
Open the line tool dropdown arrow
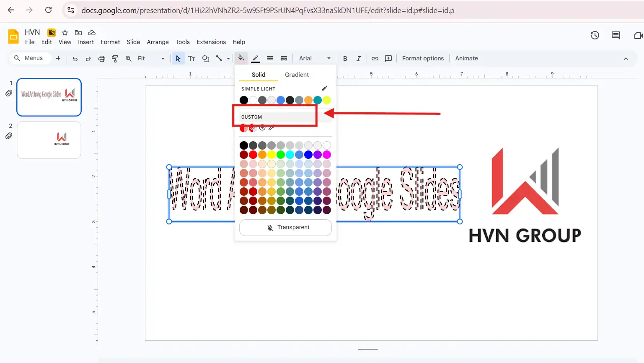click(228, 58)
